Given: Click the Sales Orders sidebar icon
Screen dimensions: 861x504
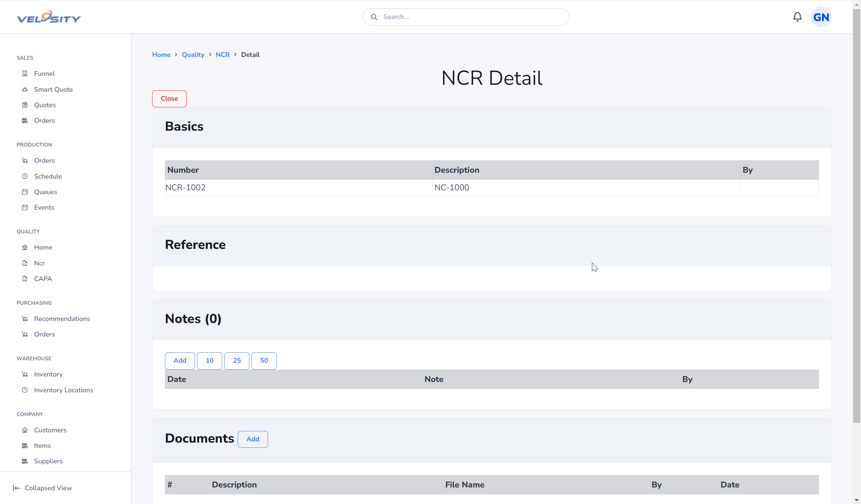Looking at the screenshot, I should pyautogui.click(x=25, y=120).
